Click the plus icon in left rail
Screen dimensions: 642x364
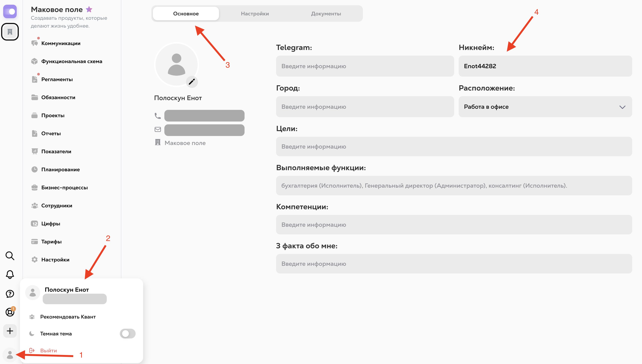[x=10, y=331]
